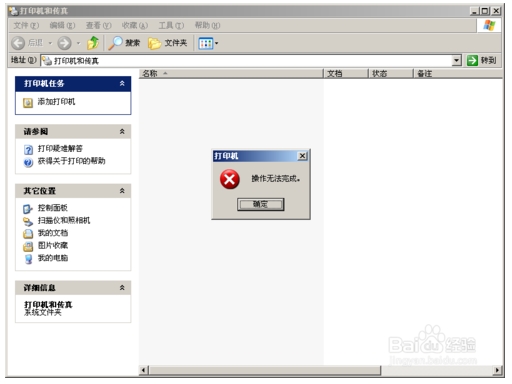Go to 控制面板 link
This screenshot has width=512, height=384.
click(53, 208)
